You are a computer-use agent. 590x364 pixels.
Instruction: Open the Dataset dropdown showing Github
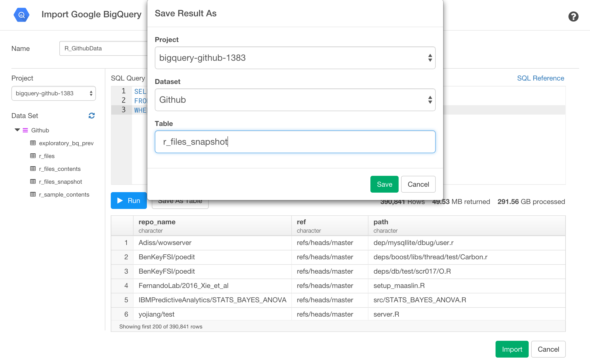[x=295, y=100]
